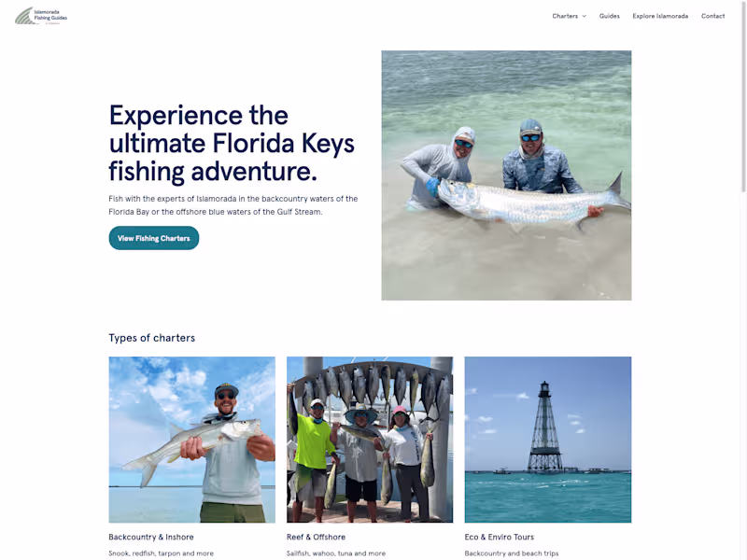Open Explore Islamorada in navigation

(x=660, y=16)
